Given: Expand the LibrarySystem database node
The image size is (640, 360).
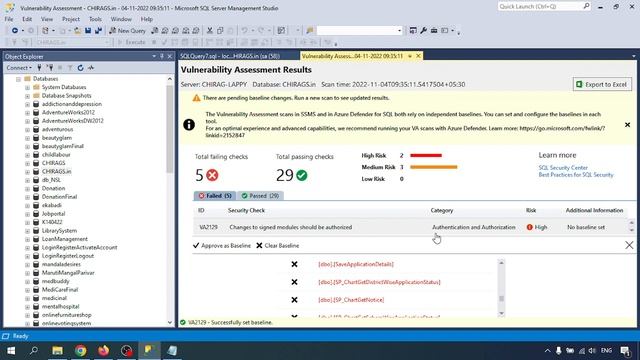Looking at the screenshot, I should pos(27,231).
